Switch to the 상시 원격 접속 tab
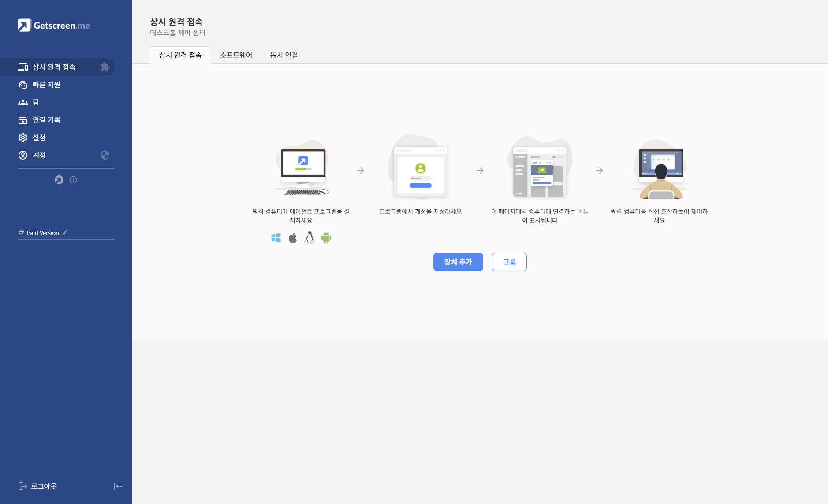 pyautogui.click(x=180, y=55)
